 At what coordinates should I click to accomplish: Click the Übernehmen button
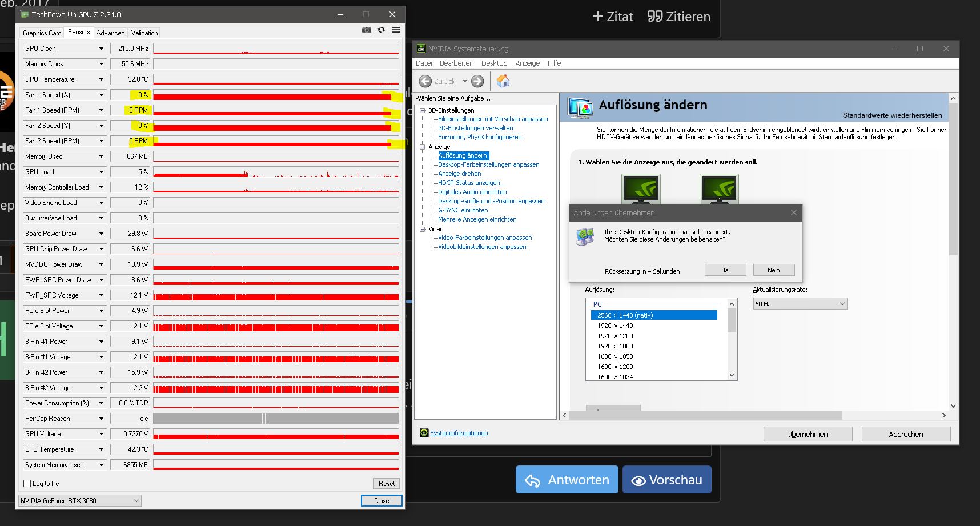coord(808,434)
